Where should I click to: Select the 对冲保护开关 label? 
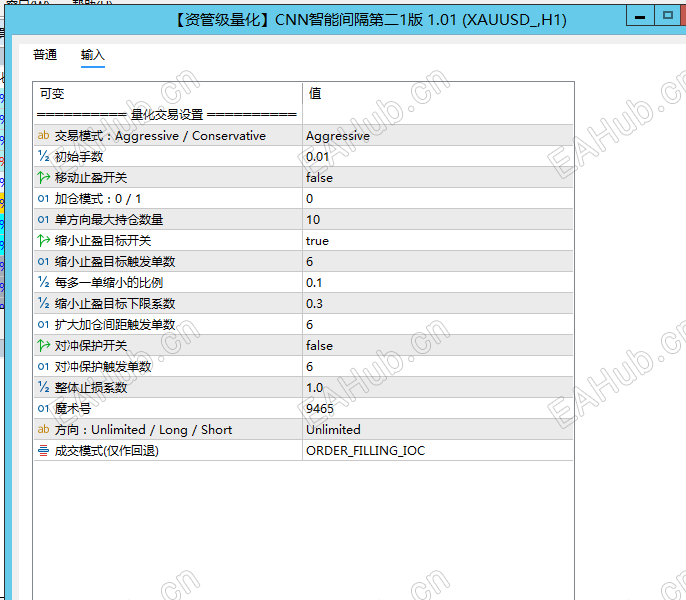point(91,346)
